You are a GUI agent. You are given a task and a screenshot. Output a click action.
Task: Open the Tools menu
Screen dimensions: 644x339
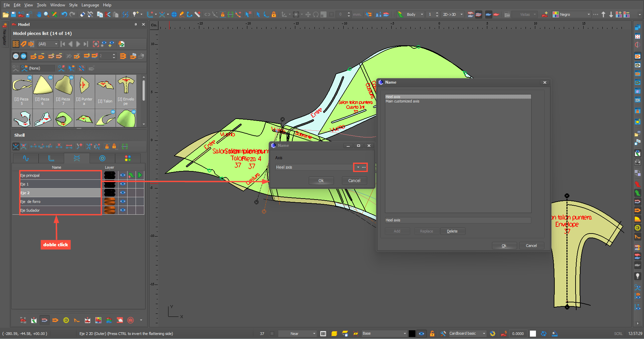41,5
